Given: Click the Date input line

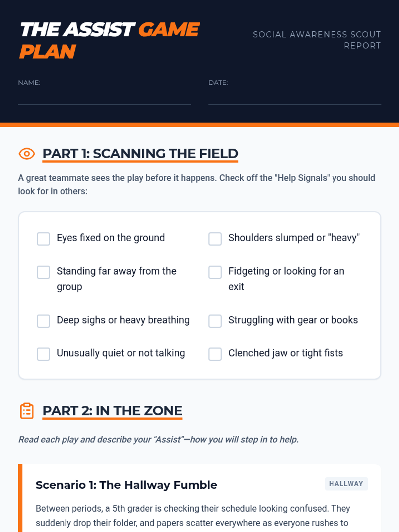Looking at the screenshot, I should (x=295, y=97).
